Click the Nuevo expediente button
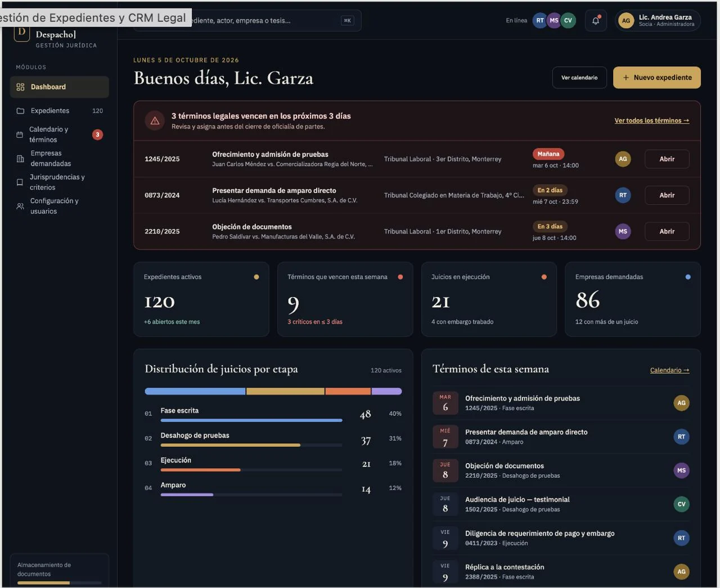 click(657, 78)
